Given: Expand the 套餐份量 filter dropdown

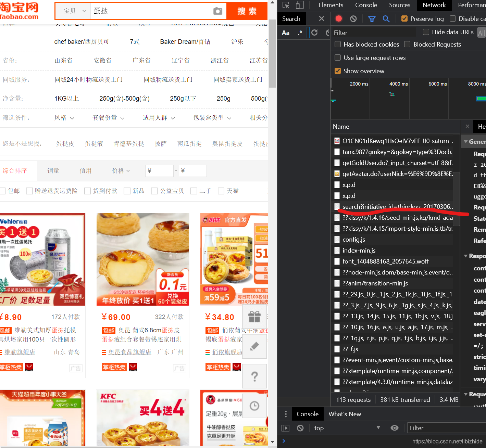Looking at the screenshot, I should tap(109, 118).
